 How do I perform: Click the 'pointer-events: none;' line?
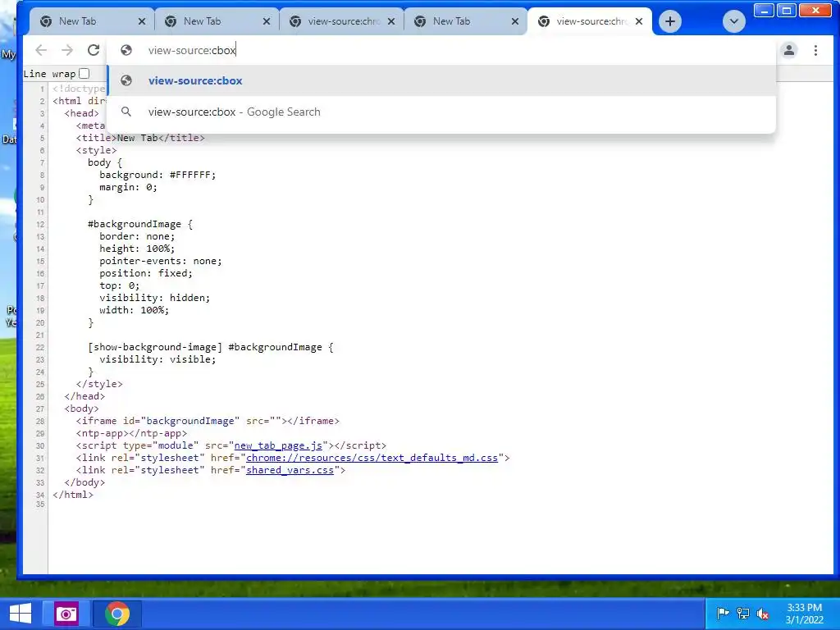[160, 261]
